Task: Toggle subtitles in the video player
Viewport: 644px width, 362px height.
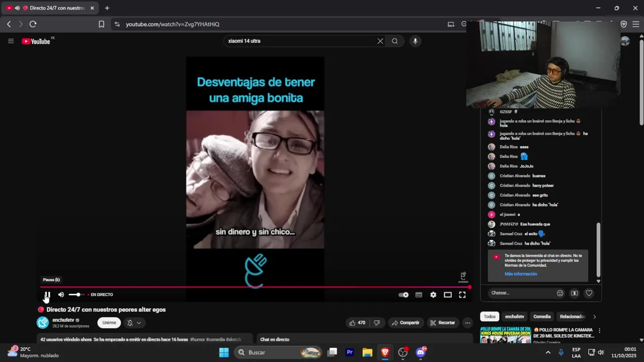Action: [419, 295]
